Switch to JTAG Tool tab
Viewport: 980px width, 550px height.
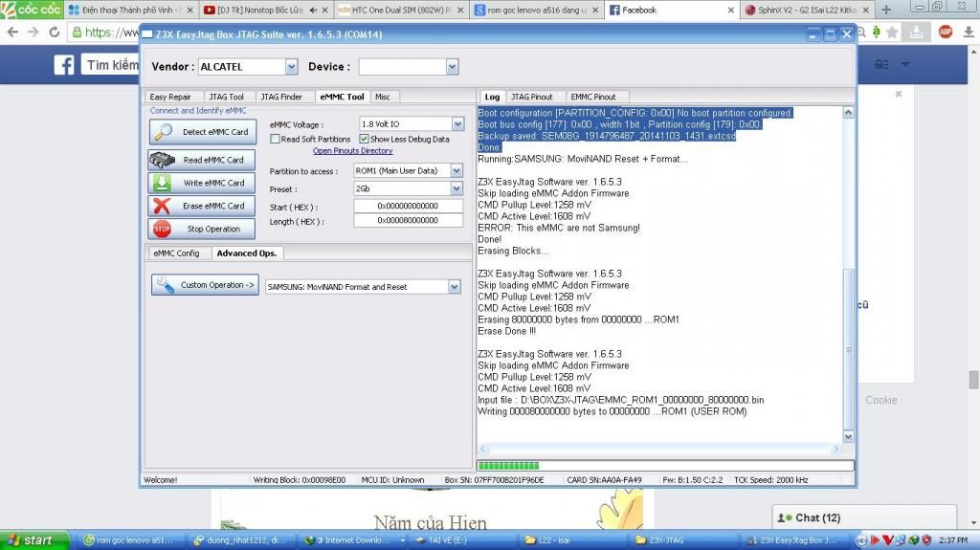tap(226, 97)
